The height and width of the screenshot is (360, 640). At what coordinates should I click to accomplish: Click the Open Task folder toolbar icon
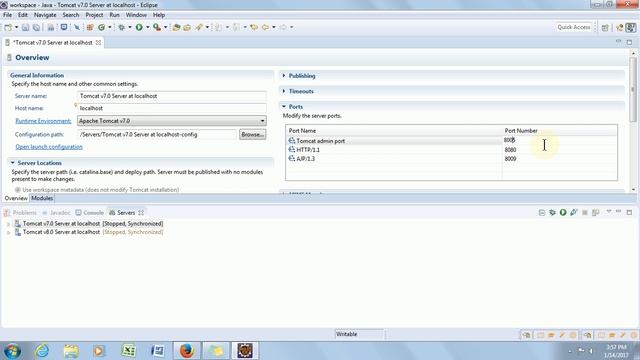pos(187,27)
